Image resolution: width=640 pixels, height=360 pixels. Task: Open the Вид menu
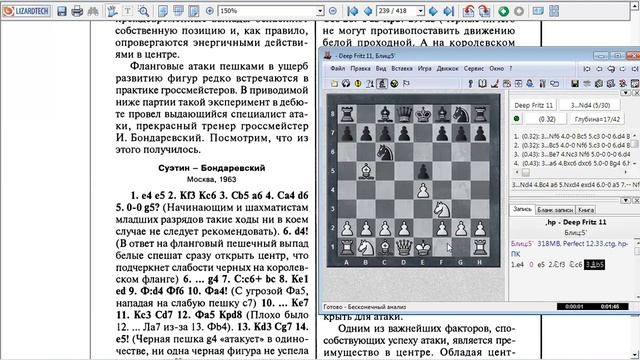[381, 69]
